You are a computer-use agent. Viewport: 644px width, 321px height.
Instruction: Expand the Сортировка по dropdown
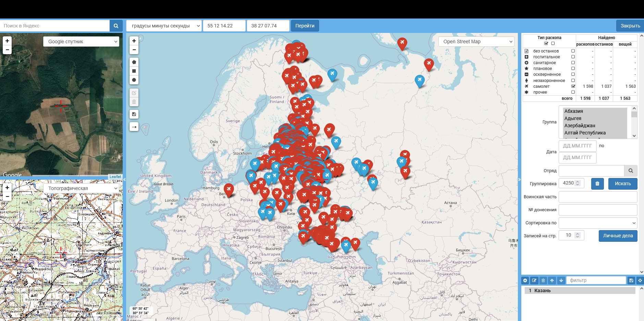click(598, 223)
